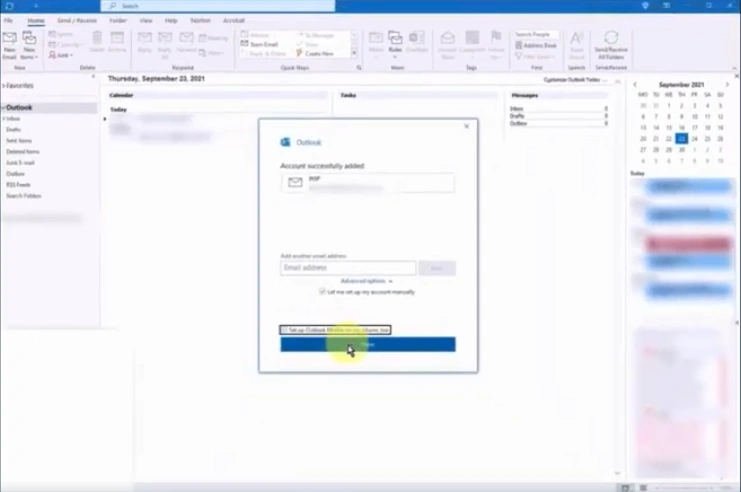The height and width of the screenshot is (492, 741).
Task: Expand Advanced options in account dialog
Action: click(x=366, y=281)
